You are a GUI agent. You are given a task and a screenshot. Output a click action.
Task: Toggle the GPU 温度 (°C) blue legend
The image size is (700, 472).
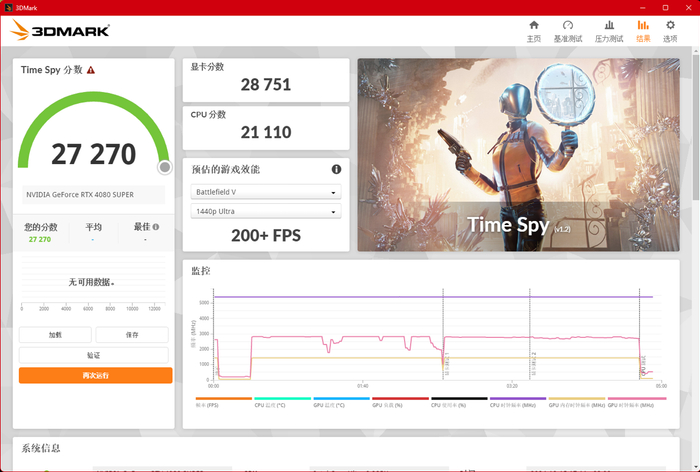pos(341,402)
